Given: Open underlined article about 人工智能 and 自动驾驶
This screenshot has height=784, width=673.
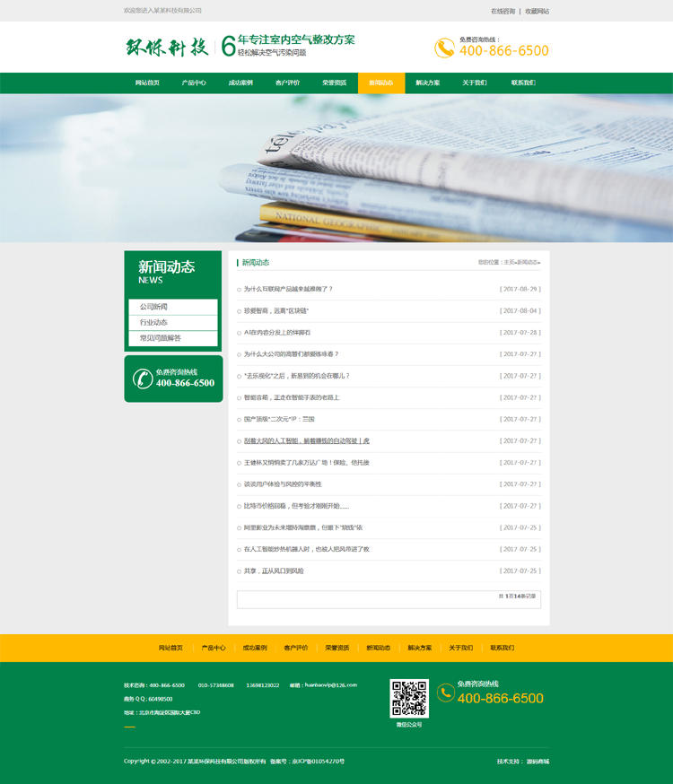Looking at the screenshot, I should [307, 441].
